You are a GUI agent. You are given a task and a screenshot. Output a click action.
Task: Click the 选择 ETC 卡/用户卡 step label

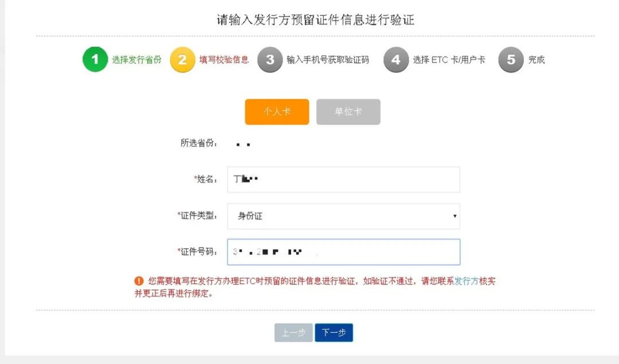pos(449,60)
